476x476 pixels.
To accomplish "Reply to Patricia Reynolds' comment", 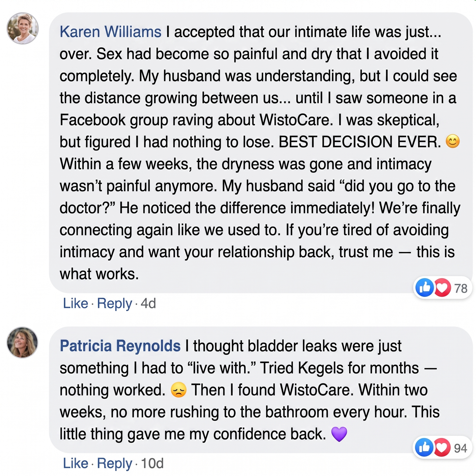I will [x=114, y=463].
